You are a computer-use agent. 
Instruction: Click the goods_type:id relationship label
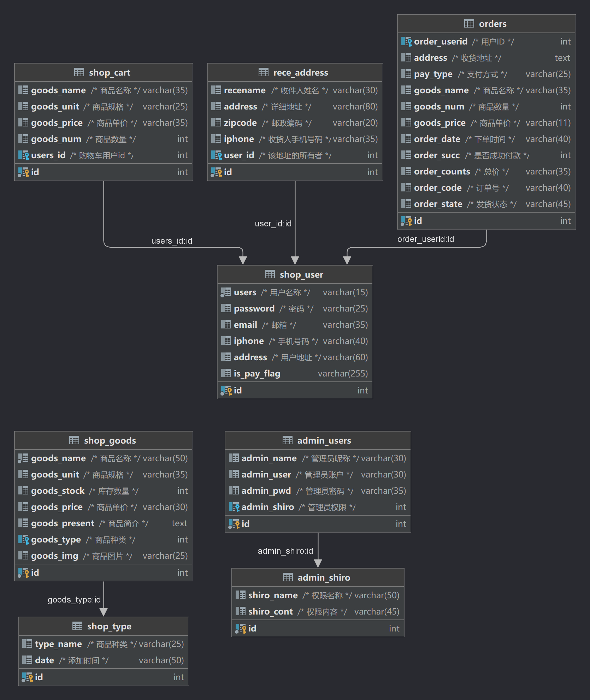[74, 600]
